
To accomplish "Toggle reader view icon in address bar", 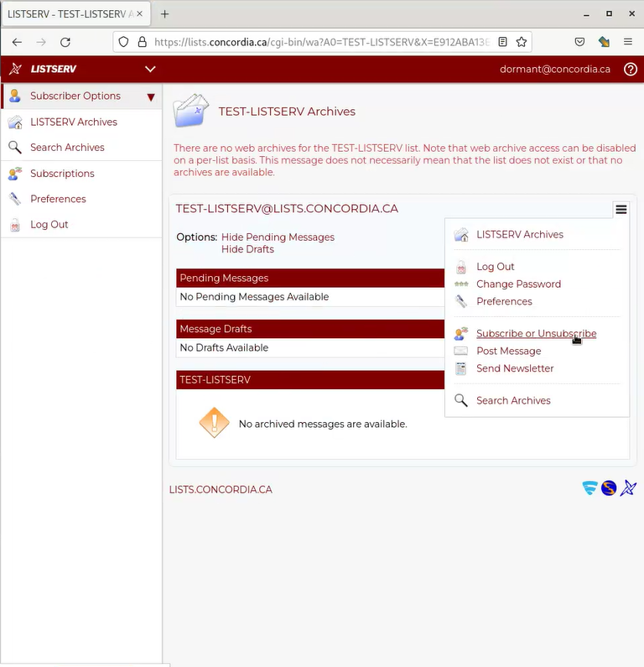I will tap(502, 42).
